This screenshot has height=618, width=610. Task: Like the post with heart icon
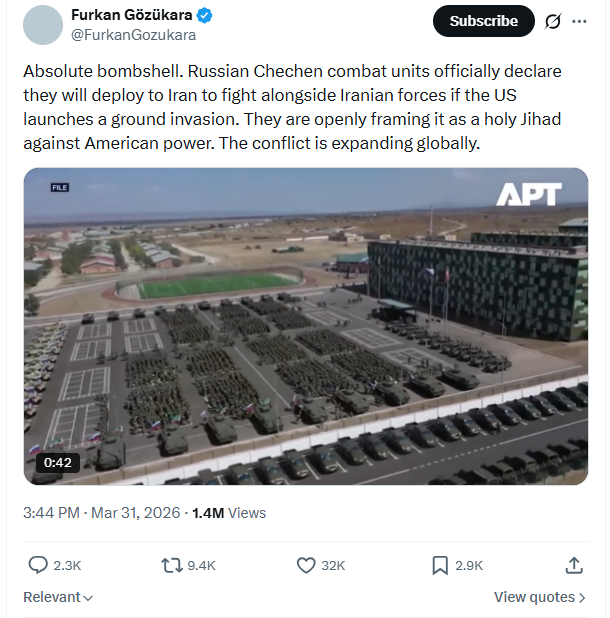(307, 565)
